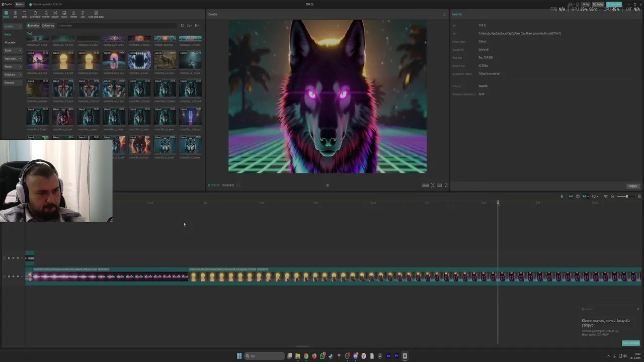Image resolution: width=644 pixels, height=362 pixels.
Task: Expand the Sizinki sidebar section
Action: click(13, 50)
